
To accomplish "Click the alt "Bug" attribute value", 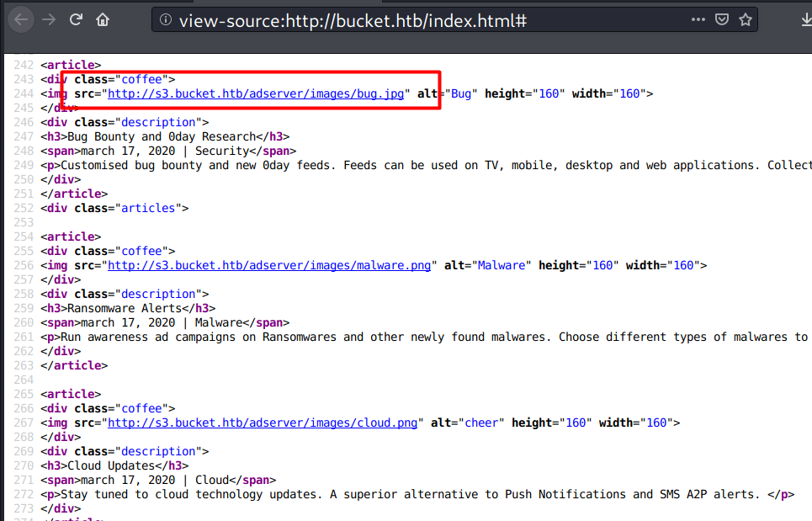I will click(x=461, y=93).
